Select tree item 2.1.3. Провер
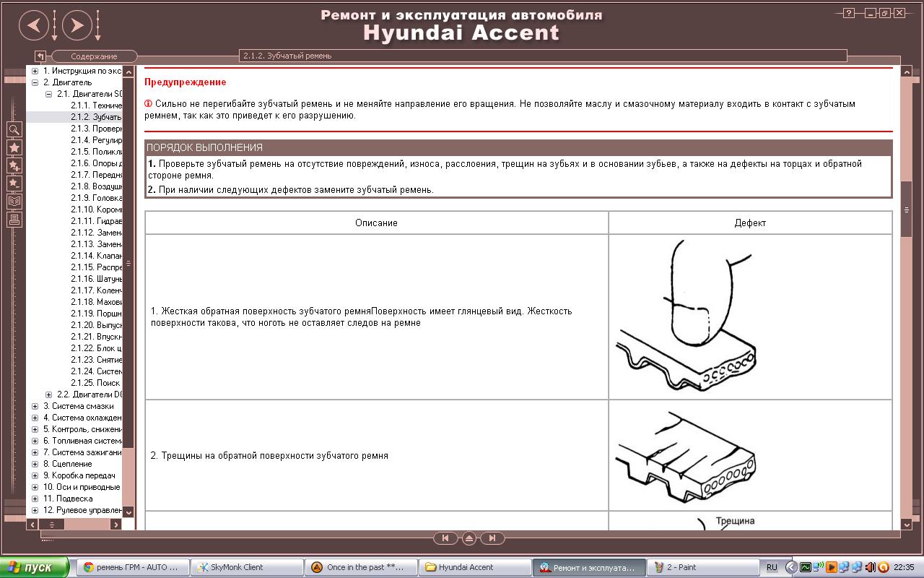Image resolution: width=924 pixels, height=578 pixels. pos(96,129)
